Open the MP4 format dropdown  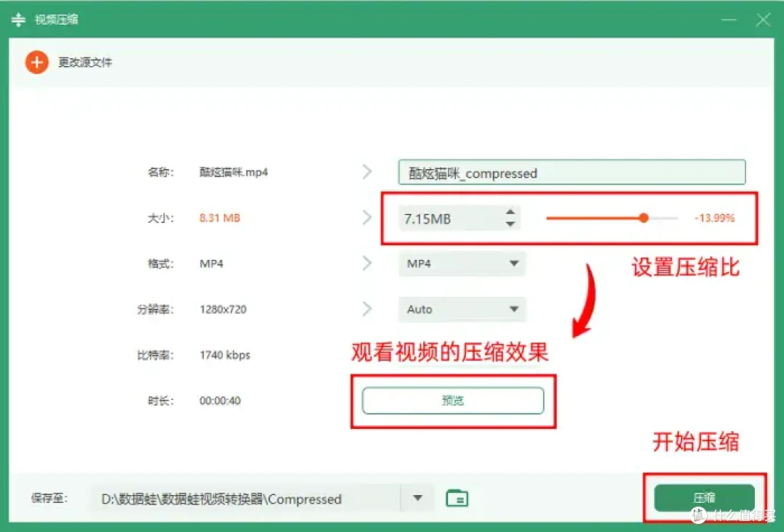point(462,263)
